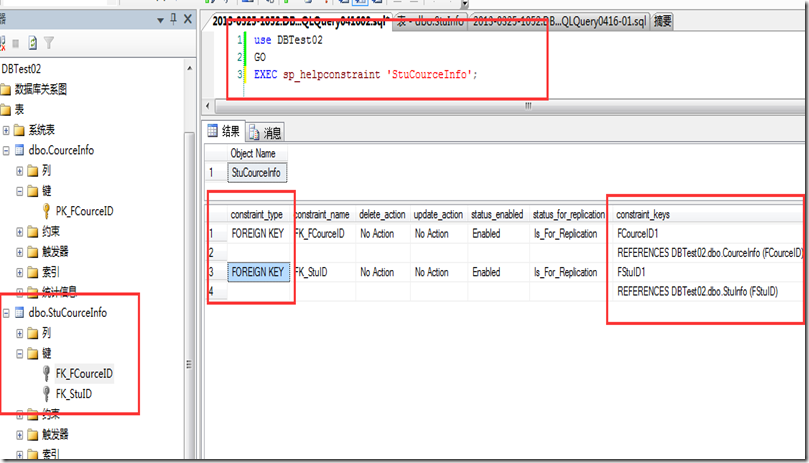
Task: Click the document icon on the 消息 tab
Action: point(254,133)
